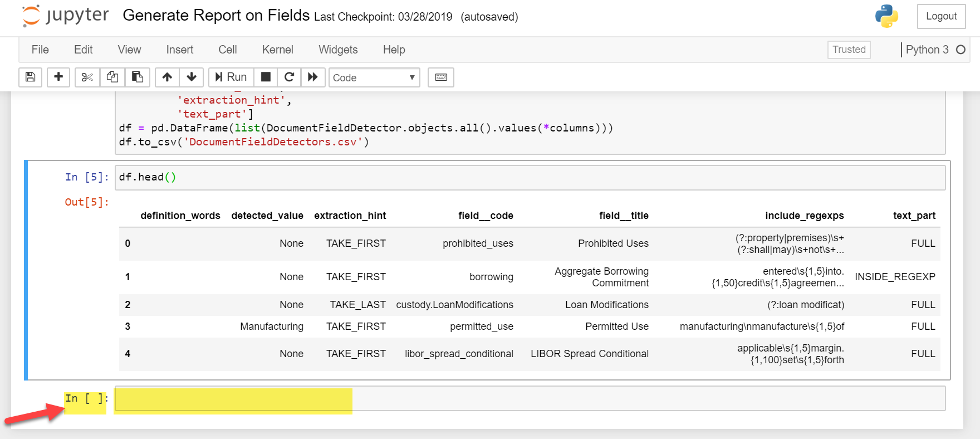Screen dimensions: 980x439
Task: Insert a cell below with plus icon
Action: 58,77
